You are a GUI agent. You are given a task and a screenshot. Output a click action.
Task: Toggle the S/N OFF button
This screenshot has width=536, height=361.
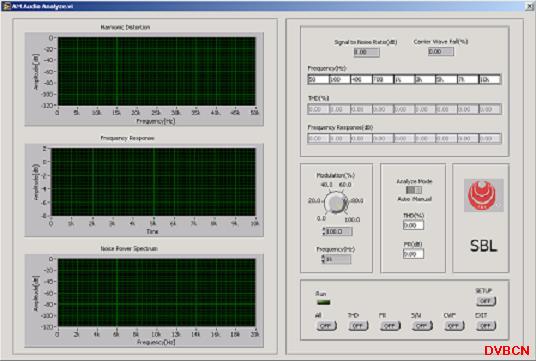[x=421, y=325]
